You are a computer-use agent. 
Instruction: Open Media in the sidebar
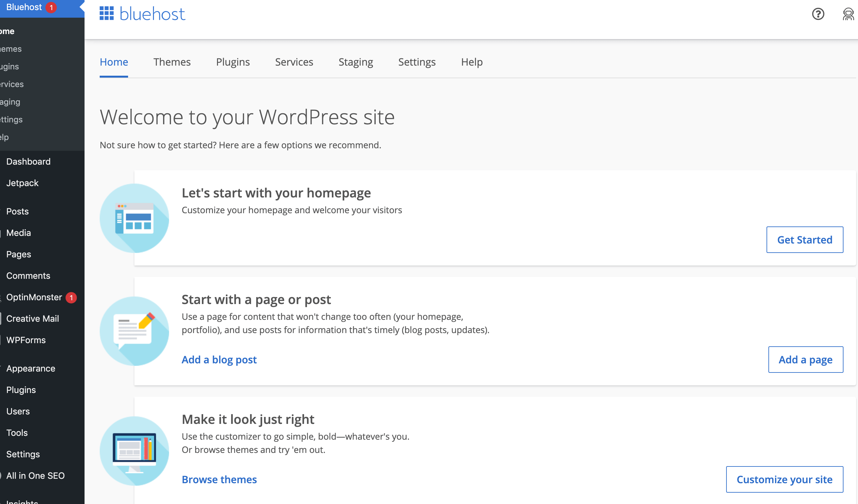click(18, 232)
